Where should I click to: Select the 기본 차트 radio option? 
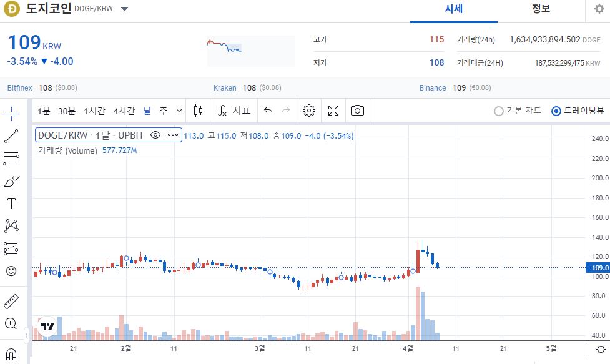click(518, 111)
